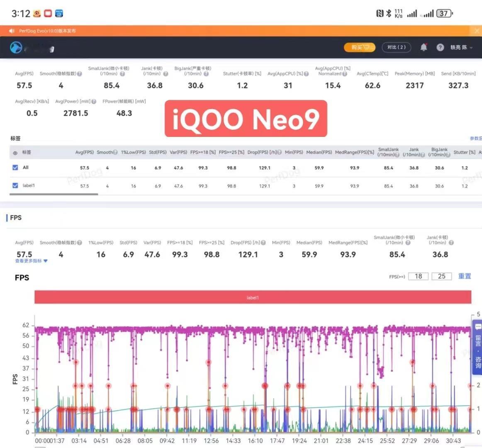Click the parameter settings link at right
This screenshot has width=482, height=448.
476,139
